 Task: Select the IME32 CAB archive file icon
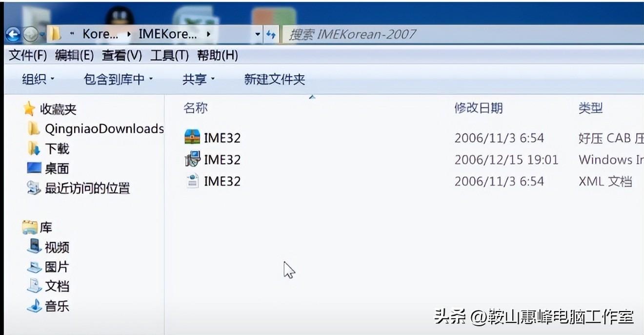pyautogui.click(x=192, y=137)
